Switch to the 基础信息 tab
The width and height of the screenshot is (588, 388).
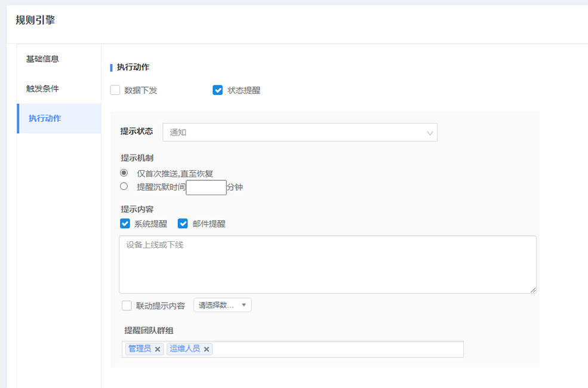coord(42,59)
